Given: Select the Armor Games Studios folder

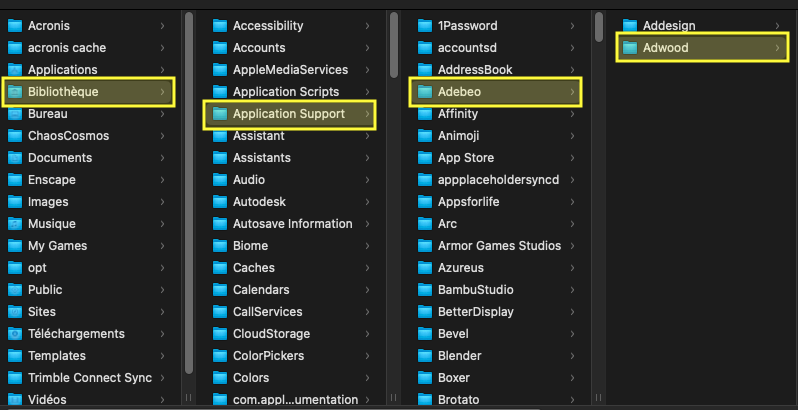Looking at the screenshot, I should 496,246.
